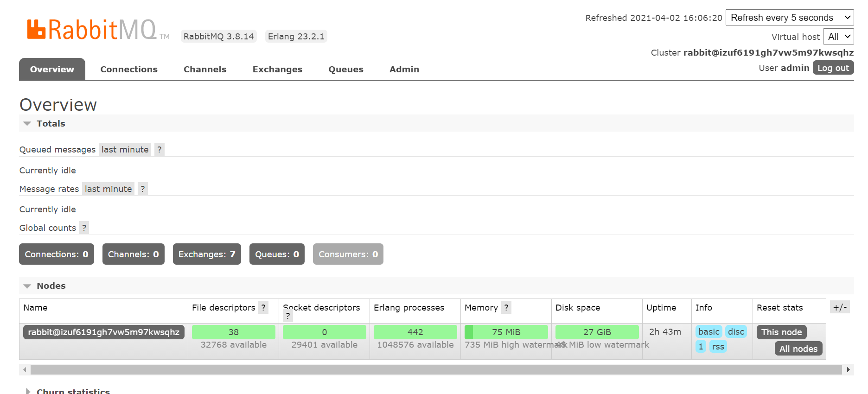Click the 29401 available text

point(325,344)
